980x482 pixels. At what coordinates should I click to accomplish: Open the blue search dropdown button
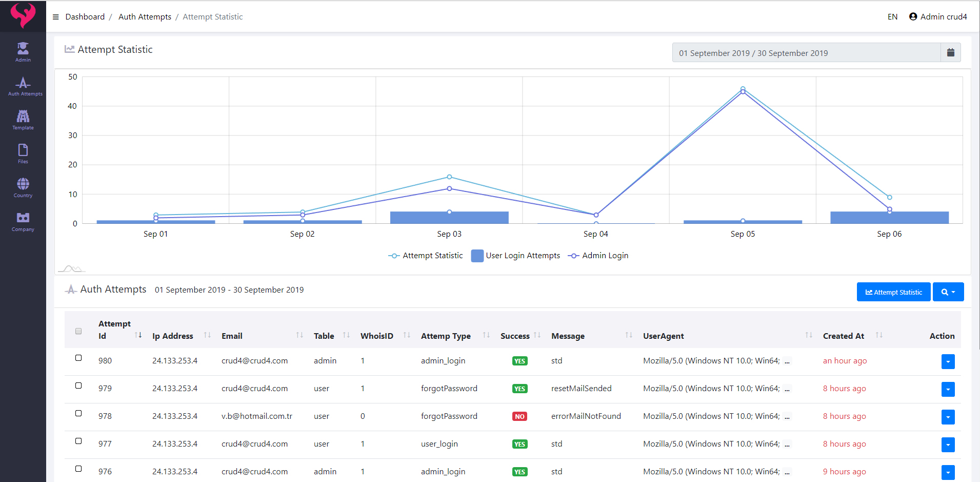click(948, 292)
